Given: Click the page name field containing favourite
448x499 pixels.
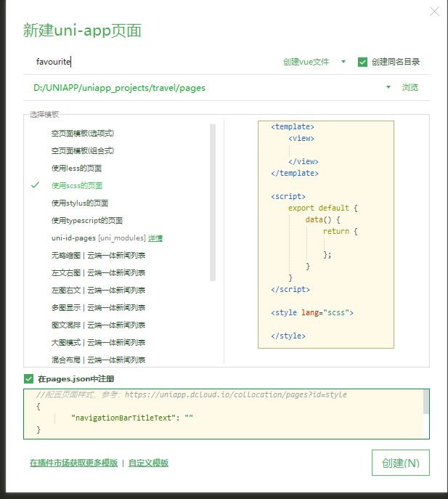Looking at the screenshot, I should click(x=150, y=62).
